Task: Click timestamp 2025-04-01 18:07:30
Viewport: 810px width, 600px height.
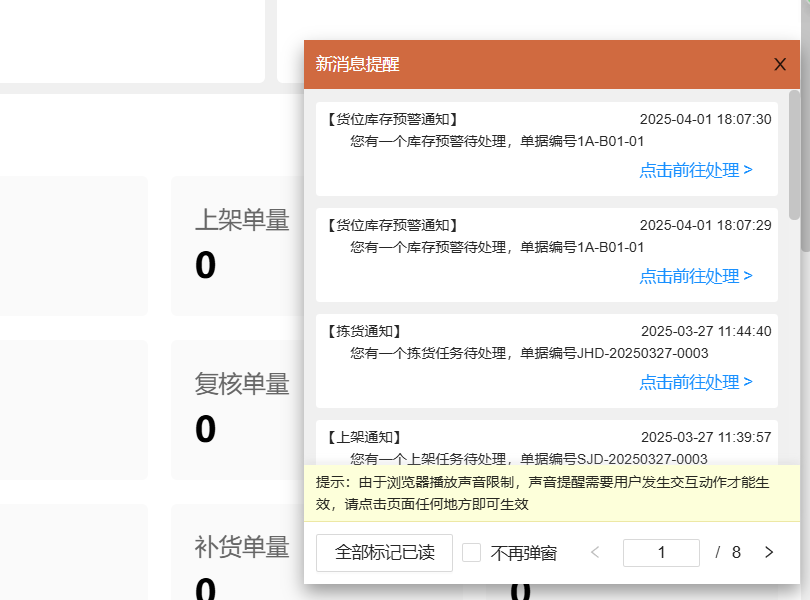Action: click(x=705, y=119)
